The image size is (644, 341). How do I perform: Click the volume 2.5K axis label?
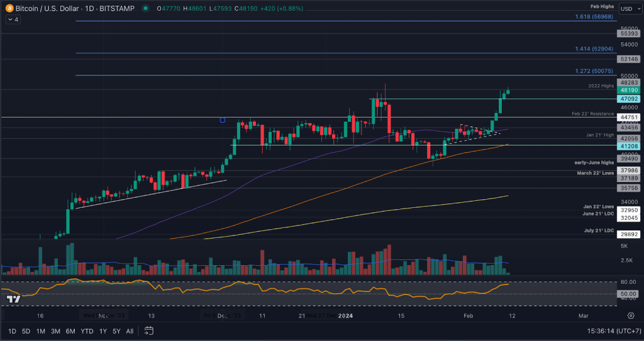[x=626, y=260]
